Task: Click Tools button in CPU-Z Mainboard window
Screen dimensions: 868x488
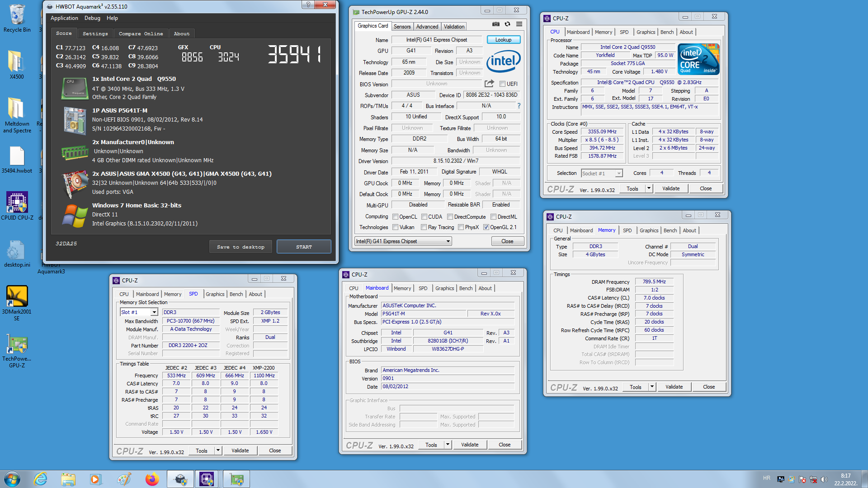Action: (x=431, y=445)
